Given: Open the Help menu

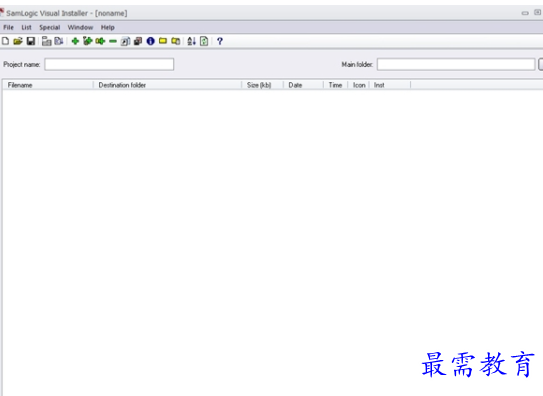Looking at the screenshot, I should (108, 27).
